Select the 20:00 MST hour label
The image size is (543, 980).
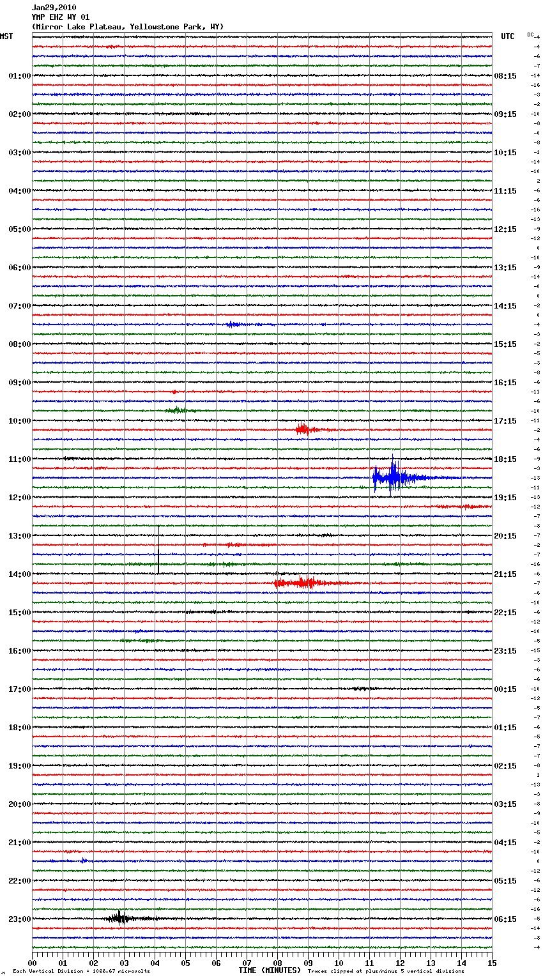click(20, 804)
